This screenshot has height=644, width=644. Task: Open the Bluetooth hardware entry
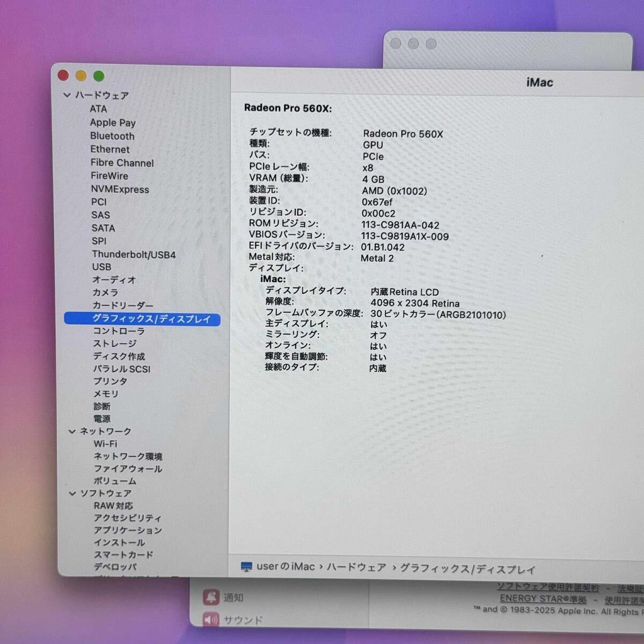tap(112, 136)
